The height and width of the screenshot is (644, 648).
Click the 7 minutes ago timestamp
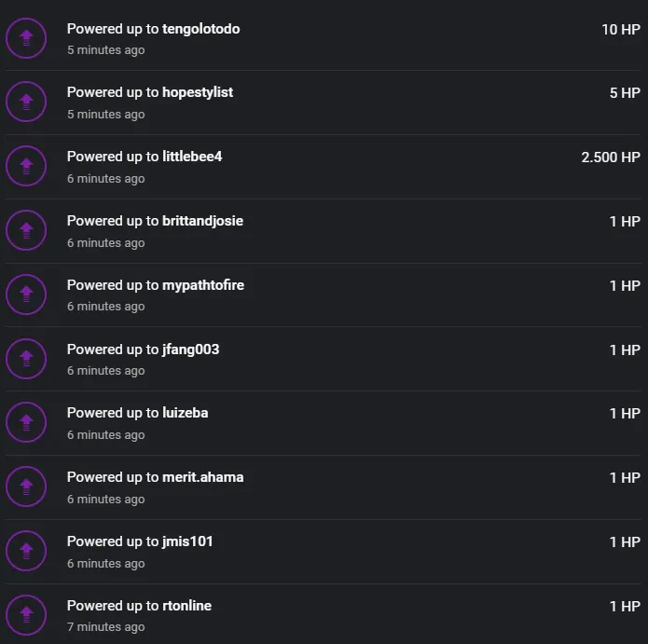pyautogui.click(x=105, y=627)
